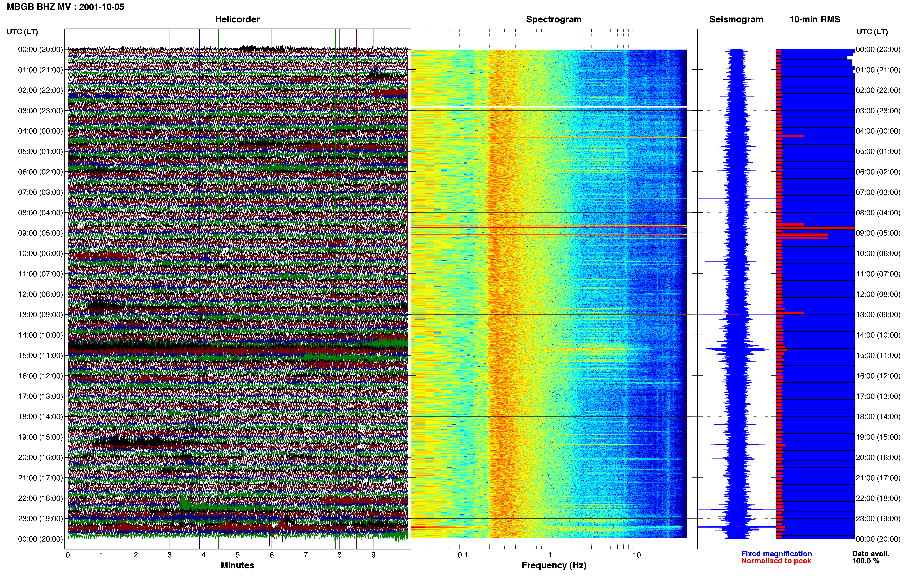Click the left 'UTC (LT)' axis label

coord(22,31)
